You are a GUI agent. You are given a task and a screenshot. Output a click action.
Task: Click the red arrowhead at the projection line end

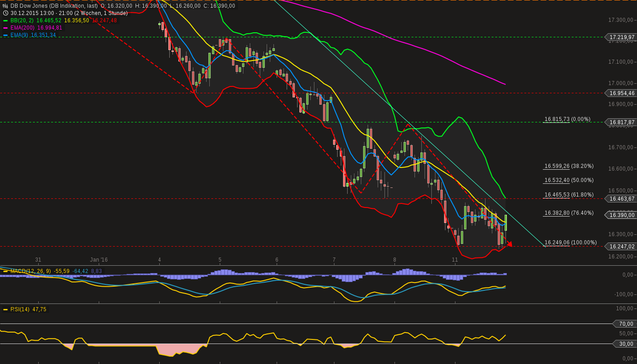click(509, 244)
